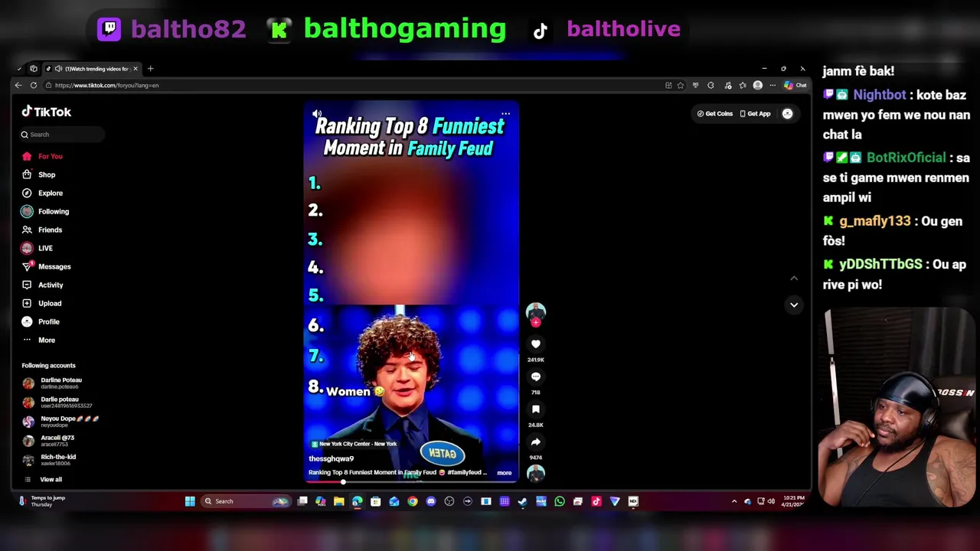The image size is (980, 551).
Task: Go to Explore page
Action: point(42,193)
